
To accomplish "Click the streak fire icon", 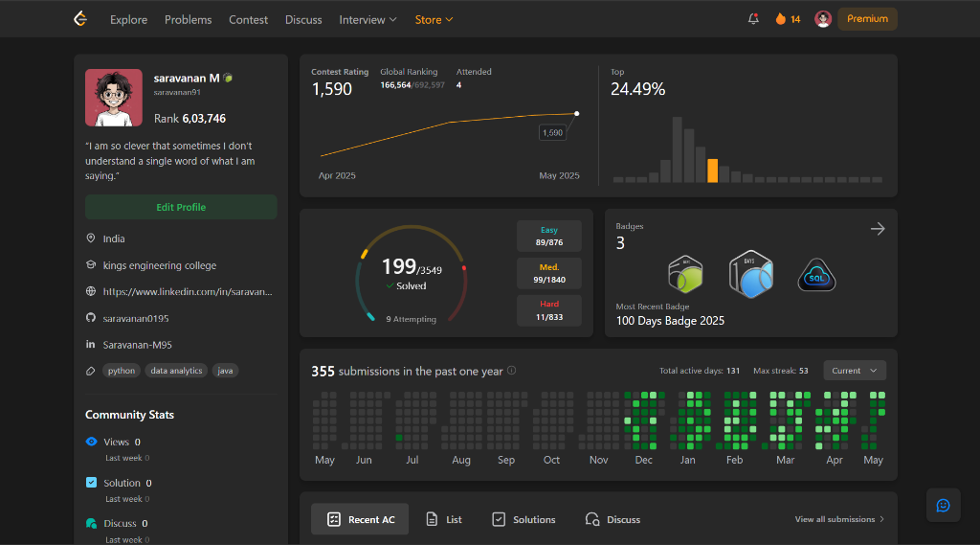I will pos(781,19).
